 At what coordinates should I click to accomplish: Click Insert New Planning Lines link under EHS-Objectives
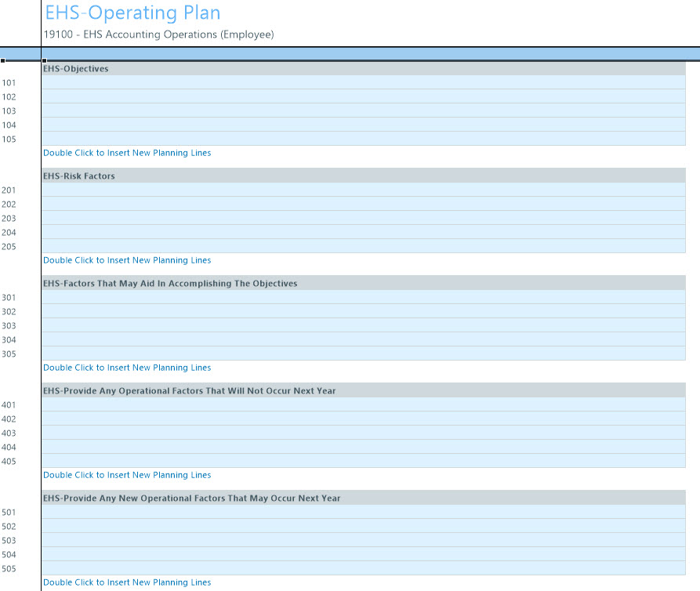(127, 153)
